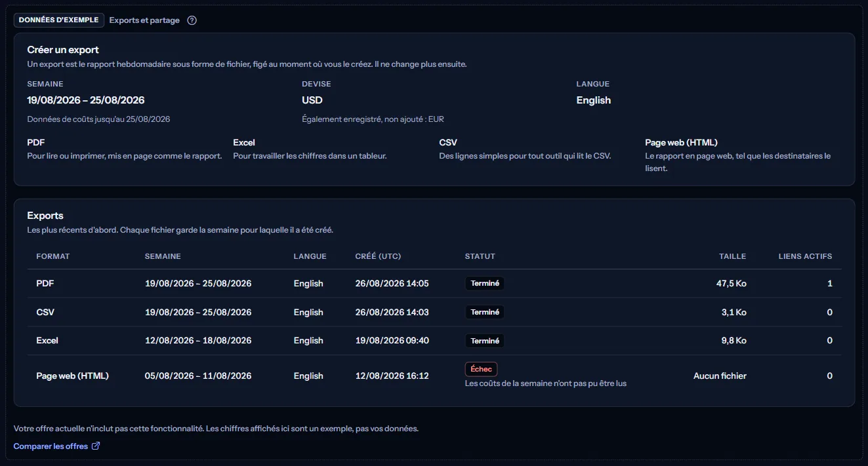
Task: Click the Terminé status of the PDF export
Action: coord(485,284)
